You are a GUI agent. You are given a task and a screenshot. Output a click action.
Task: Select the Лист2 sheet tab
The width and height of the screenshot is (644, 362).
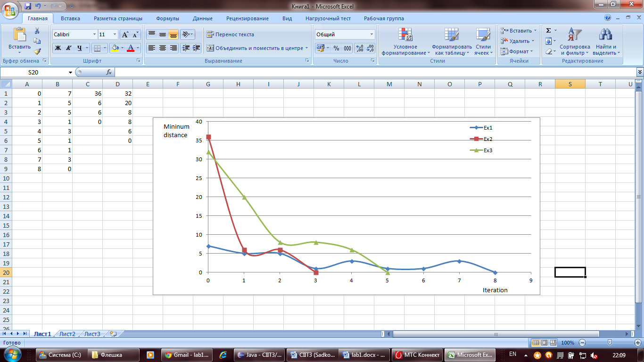(x=67, y=334)
